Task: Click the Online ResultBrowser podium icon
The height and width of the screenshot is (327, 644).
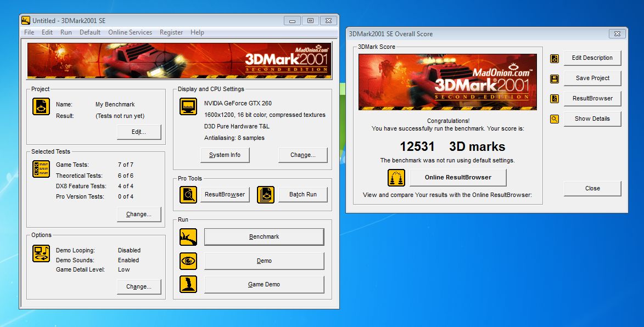Action: [x=396, y=178]
